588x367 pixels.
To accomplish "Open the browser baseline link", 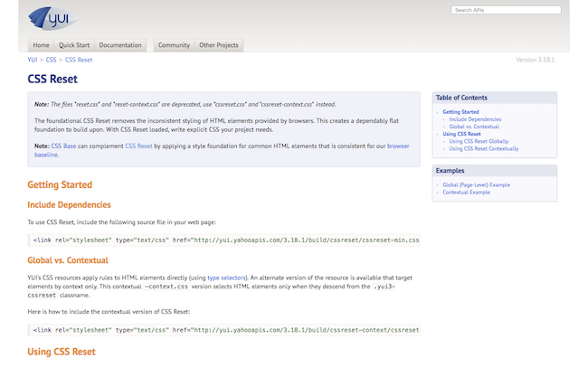I will (398, 146).
